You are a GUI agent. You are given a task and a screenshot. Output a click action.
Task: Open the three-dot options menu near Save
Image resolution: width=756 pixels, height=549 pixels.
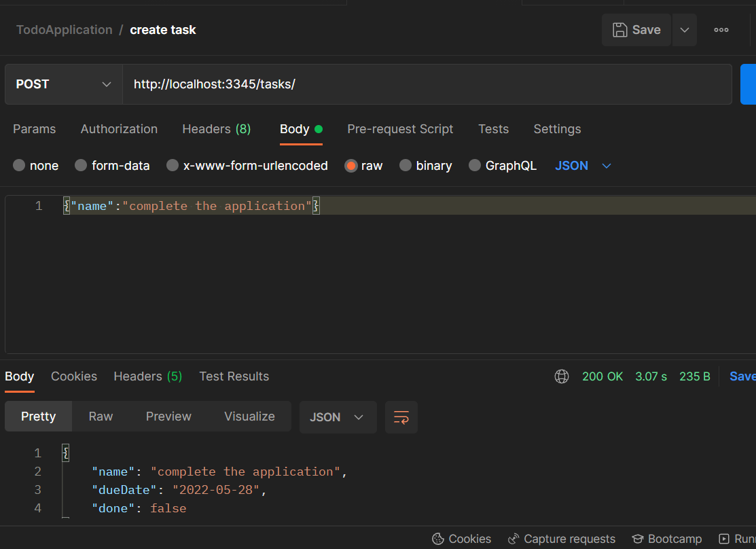pos(721,29)
